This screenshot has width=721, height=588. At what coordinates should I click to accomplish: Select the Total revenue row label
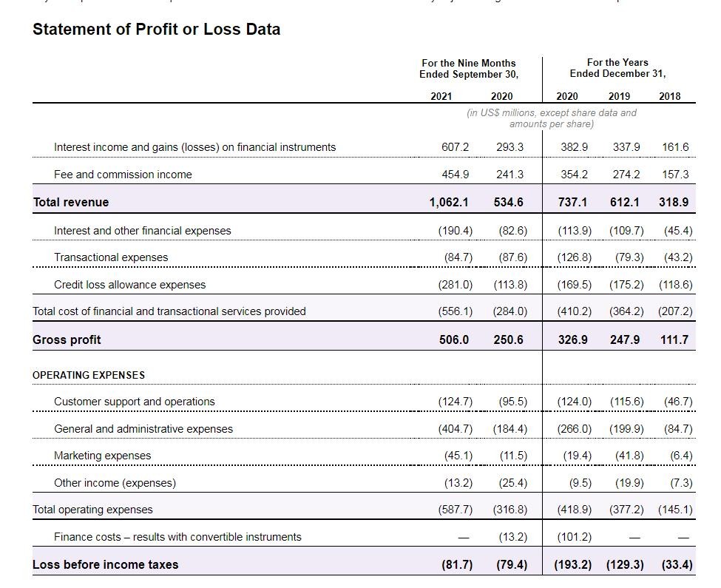point(70,202)
